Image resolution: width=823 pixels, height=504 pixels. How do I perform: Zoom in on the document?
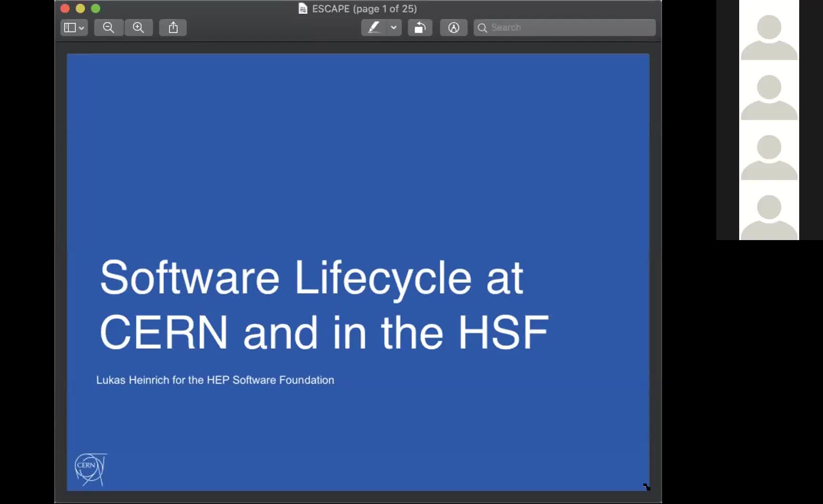pos(139,28)
